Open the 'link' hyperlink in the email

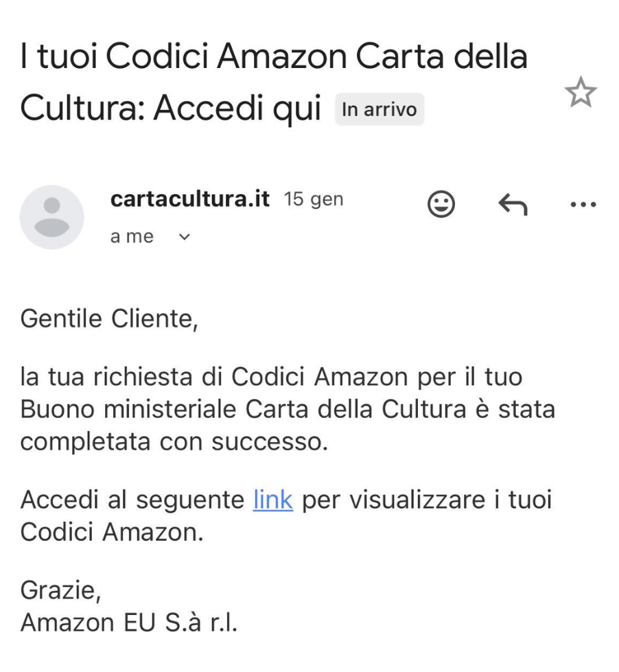pos(272,500)
